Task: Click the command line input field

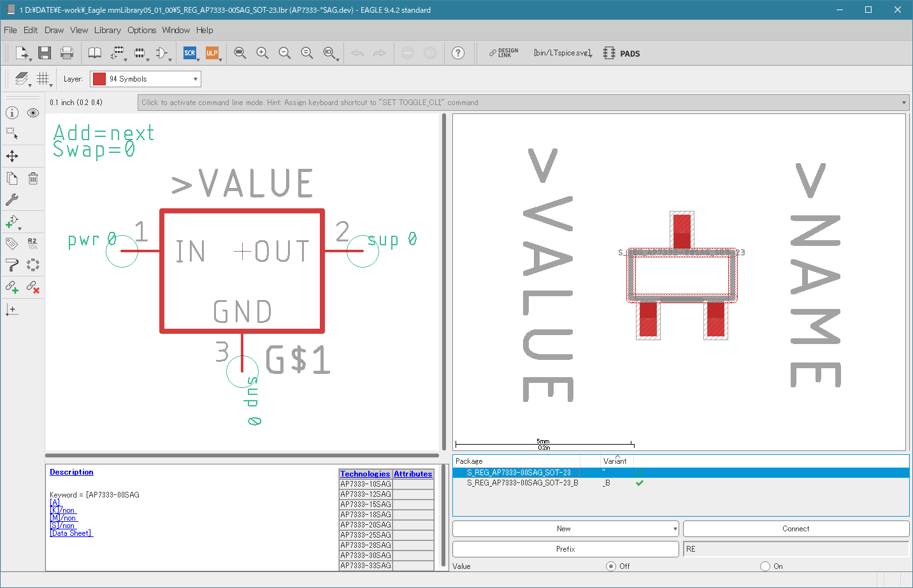Action: [519, 103]
